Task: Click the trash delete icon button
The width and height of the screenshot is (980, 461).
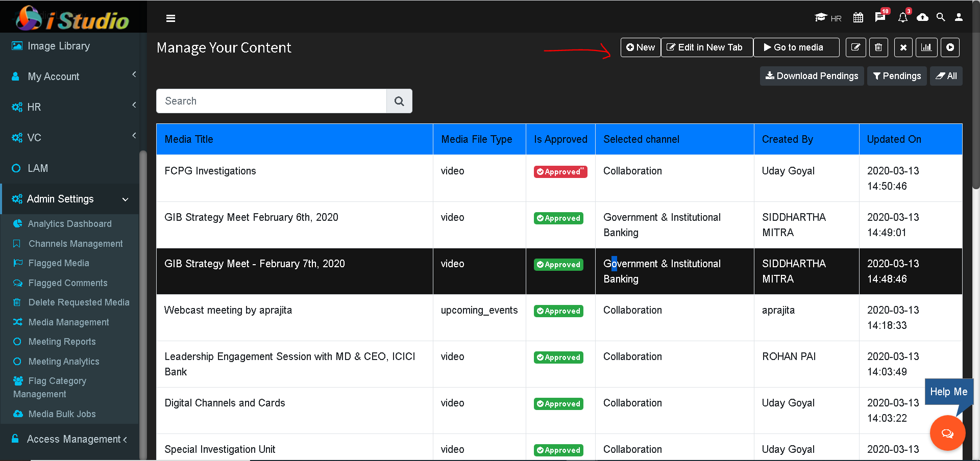Action: pyautogui.click(x=878, y=47)
